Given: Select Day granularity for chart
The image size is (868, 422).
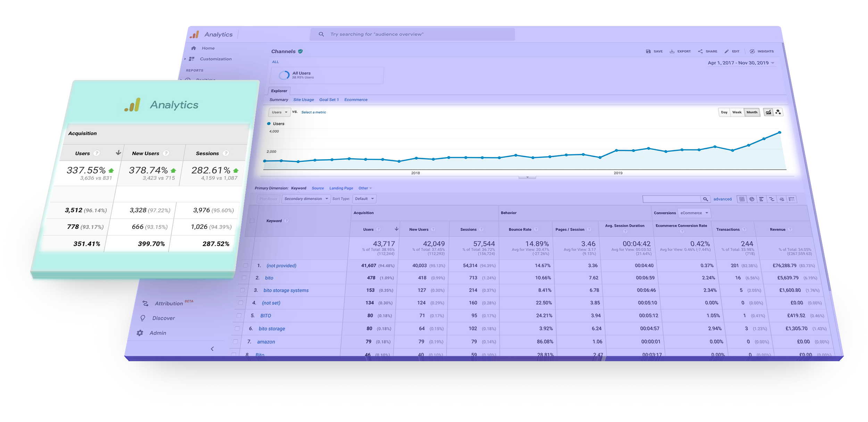Looking at the screenshot, I should (x=724, y=112).
